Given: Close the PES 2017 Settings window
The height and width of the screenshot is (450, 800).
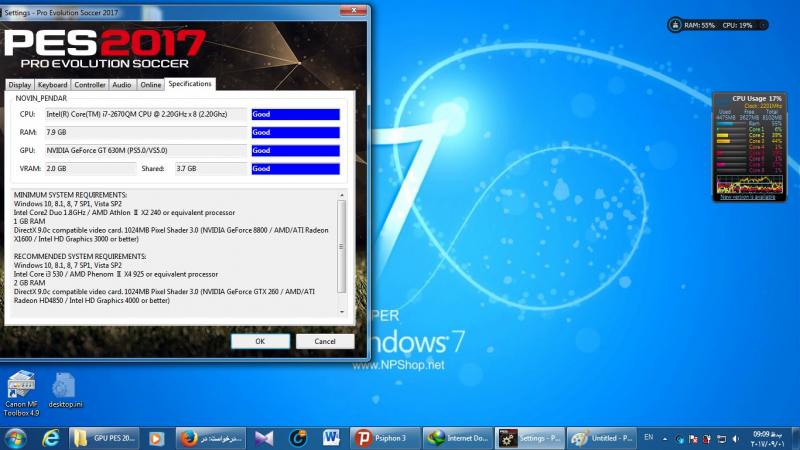Looking at the screenshot, I should [354, 11].
